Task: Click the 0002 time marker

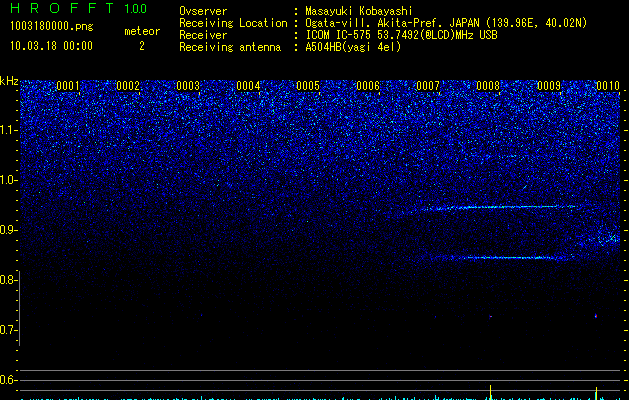Action: [128, 86]
